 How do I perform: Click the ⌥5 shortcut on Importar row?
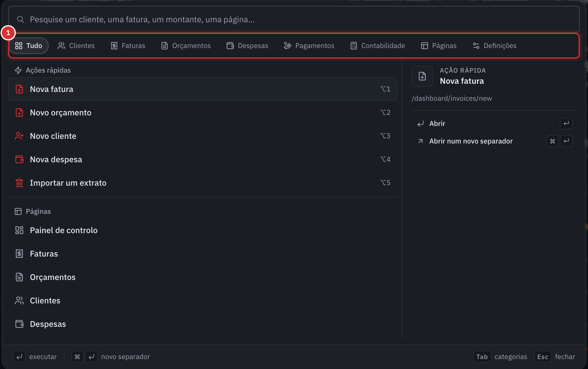385,183
